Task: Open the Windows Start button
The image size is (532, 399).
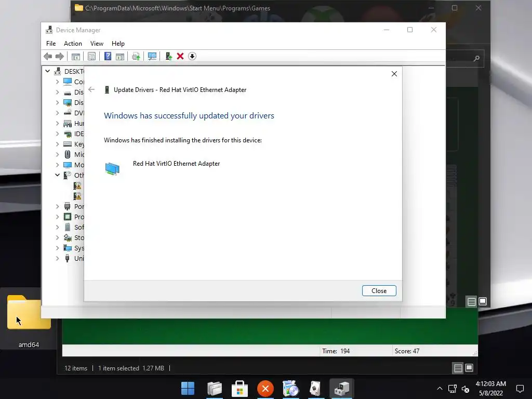Action: point(188,389)
